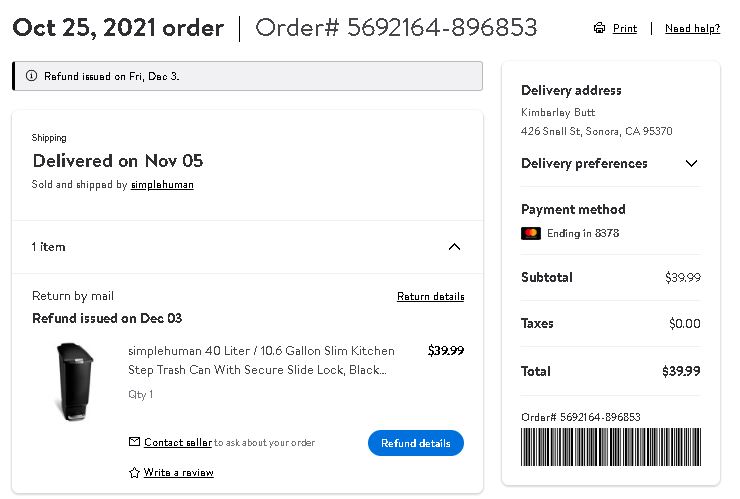Click the Delivery preferences heading

point(584,163)
